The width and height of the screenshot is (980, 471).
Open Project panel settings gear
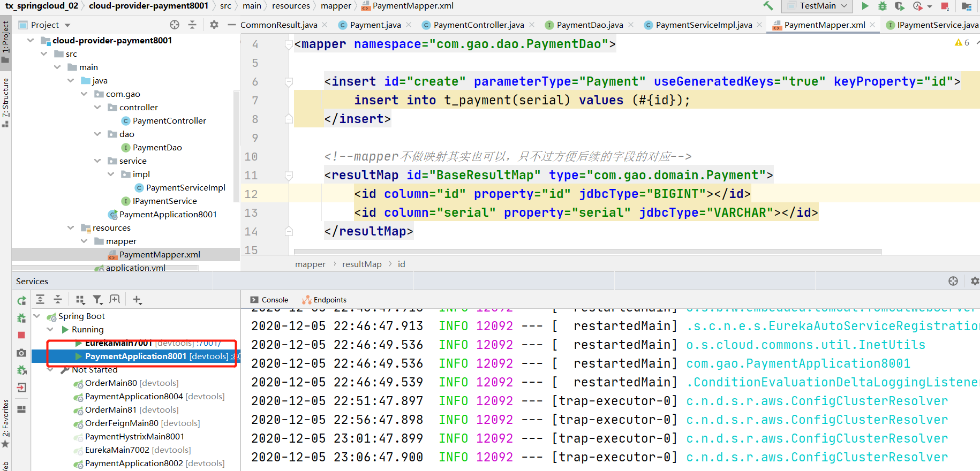tap(214, 25)
